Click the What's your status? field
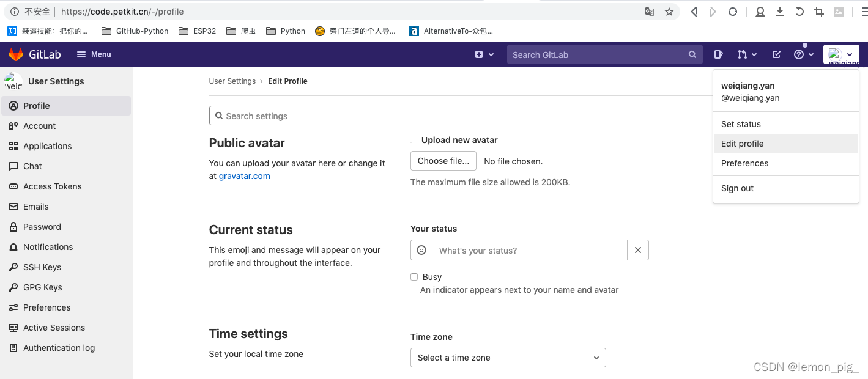The height and width of the screenshot is (379, 868). point(529,250)
